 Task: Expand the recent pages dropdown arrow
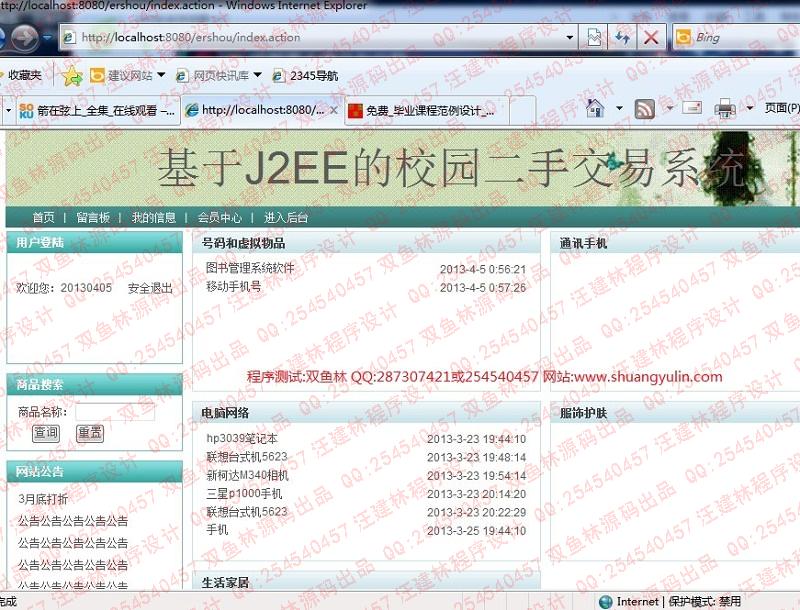pos(47,37)
